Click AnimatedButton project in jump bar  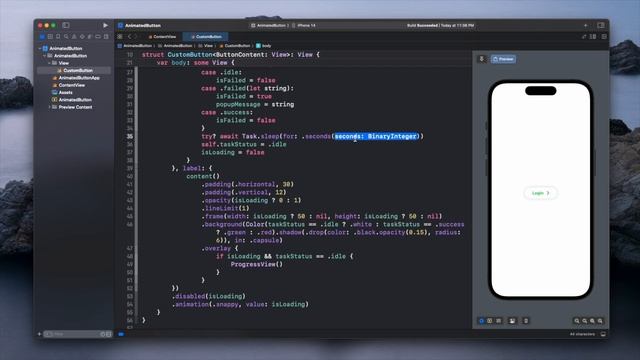pyautogui.click(x=135, y=46)
